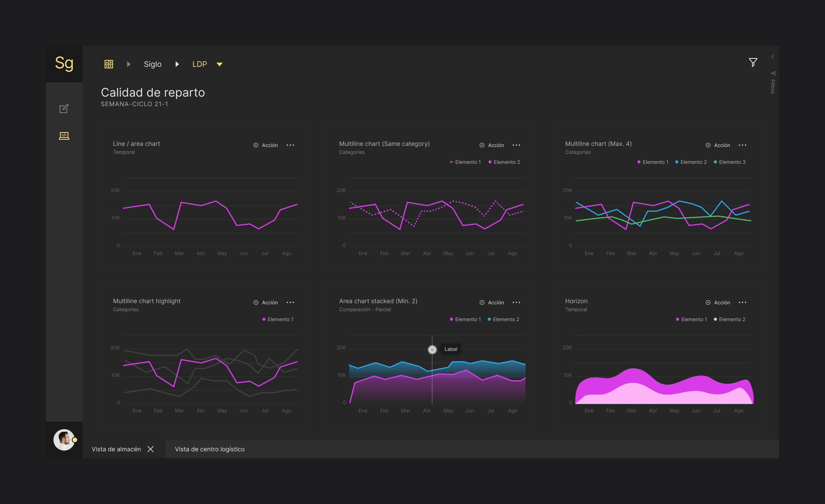Viewport: 825px width, 504px height.
Task: Toggle Elemento 1 legend in highlight chart
Action: point(278,319)
